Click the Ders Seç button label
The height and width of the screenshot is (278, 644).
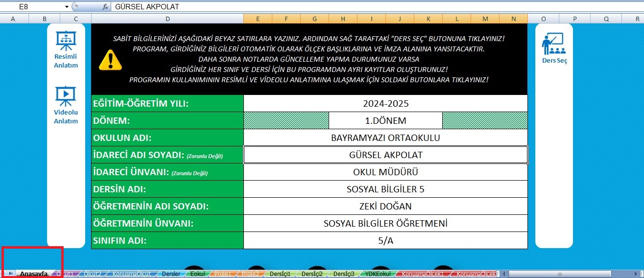(554, 61)
